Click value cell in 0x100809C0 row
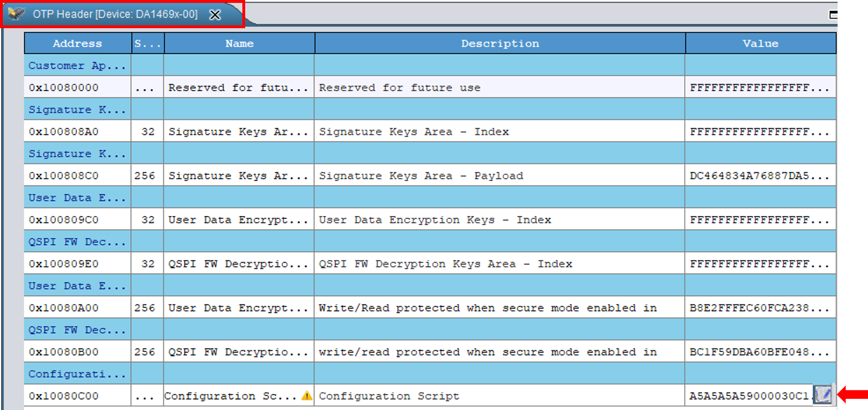868x410 pixels. pos(760,219)
